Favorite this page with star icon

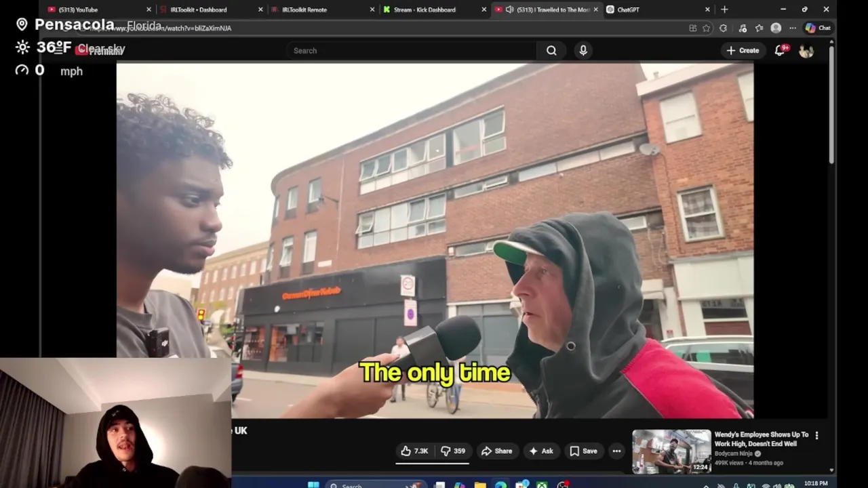[x=707, y=28]
